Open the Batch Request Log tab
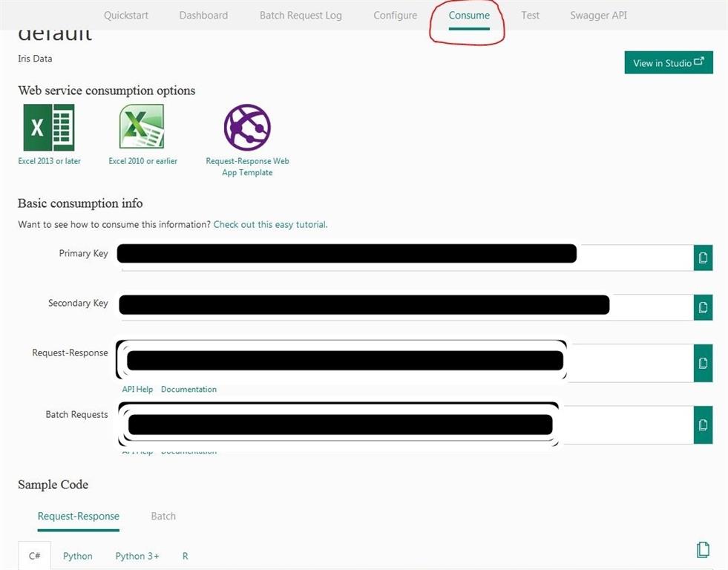The height and width of the screenshot is (570, 728). click(x=301, y=16)
